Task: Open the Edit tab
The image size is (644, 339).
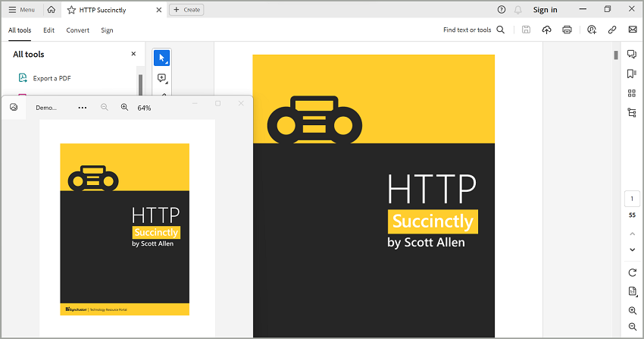Action: coord(49,30)
